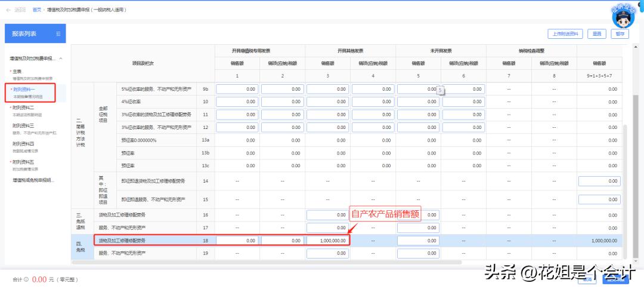This screenshot has width=644, height=289.
Task: Focus row 12 column 3 销售额 field
Action: click(x=327, y=127)
